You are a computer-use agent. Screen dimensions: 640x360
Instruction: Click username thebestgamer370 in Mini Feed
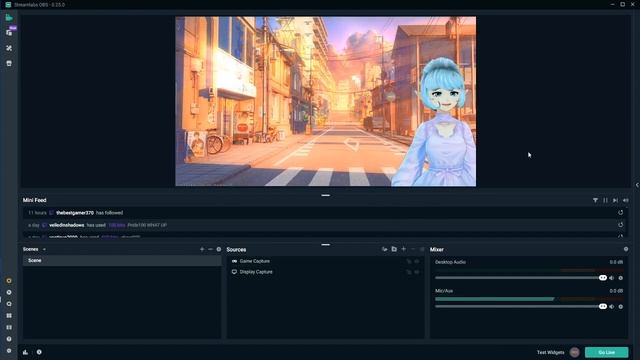pyautogui.click(x=75, y=213)
